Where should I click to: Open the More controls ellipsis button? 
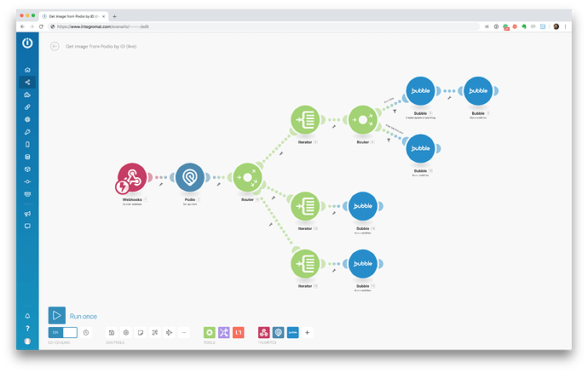click(x=184, y=332)
